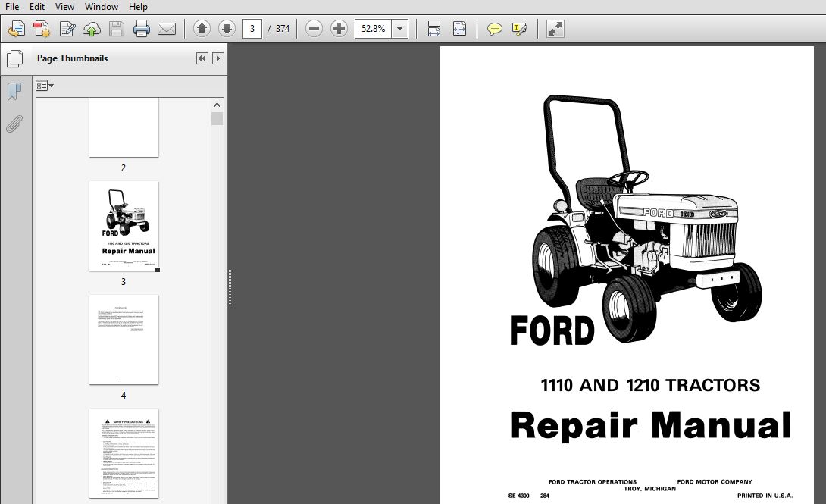This screenshot has height=504, width=826.
Task: Click the Print file icon
Action: point(142,30)
